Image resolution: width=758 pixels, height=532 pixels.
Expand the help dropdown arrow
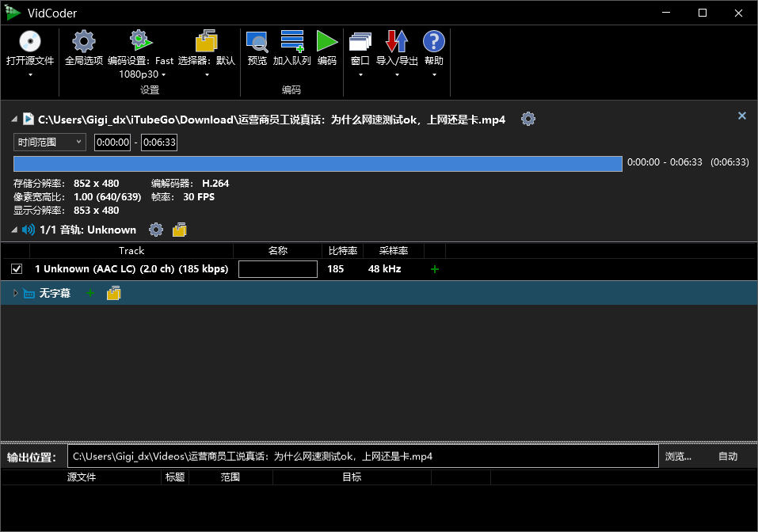[x=434, y=75]
